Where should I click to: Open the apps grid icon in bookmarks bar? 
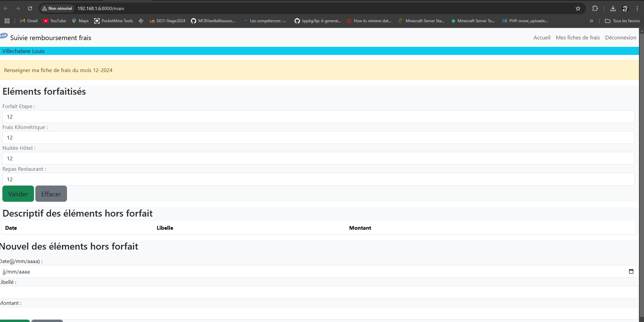point(7,21)
